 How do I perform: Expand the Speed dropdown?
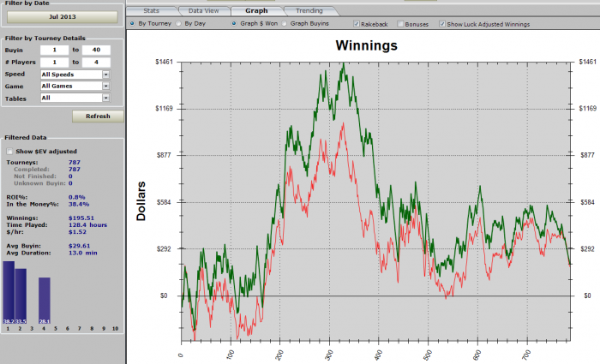(106, 75)
